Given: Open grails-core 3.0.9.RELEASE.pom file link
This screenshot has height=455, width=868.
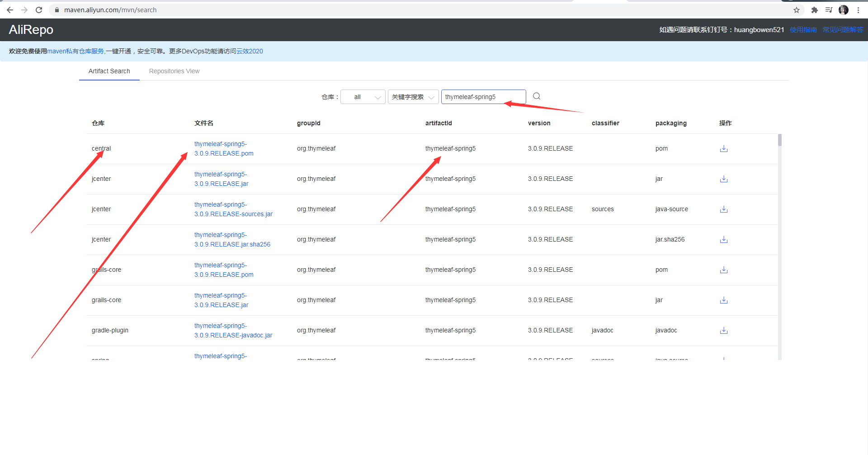Looking at the screenshot, I should tap(224, 270).
